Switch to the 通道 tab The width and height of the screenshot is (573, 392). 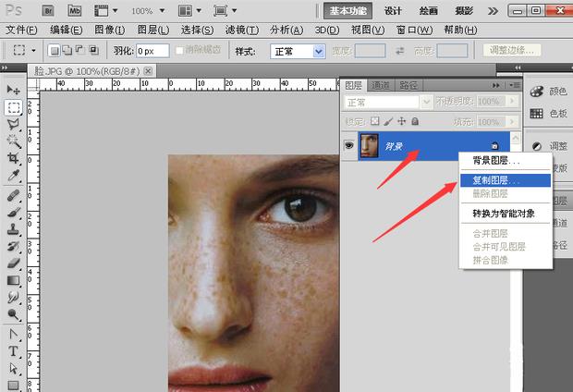(x=381, y=84)
